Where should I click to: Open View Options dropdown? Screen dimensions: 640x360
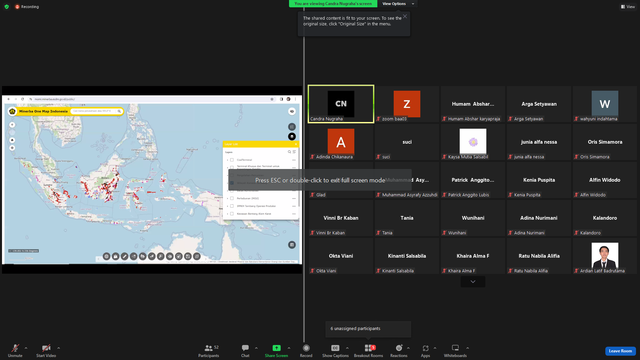click(x=398, y=4)
